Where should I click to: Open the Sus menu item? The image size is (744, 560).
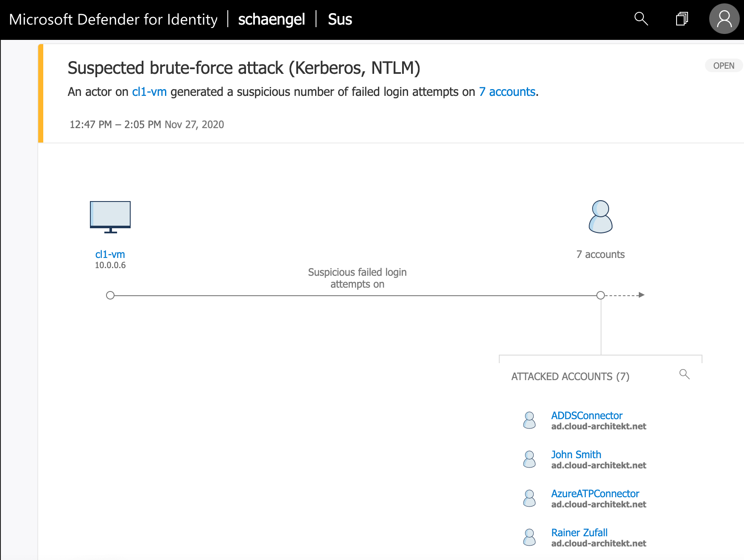click(x=339, y=19)
